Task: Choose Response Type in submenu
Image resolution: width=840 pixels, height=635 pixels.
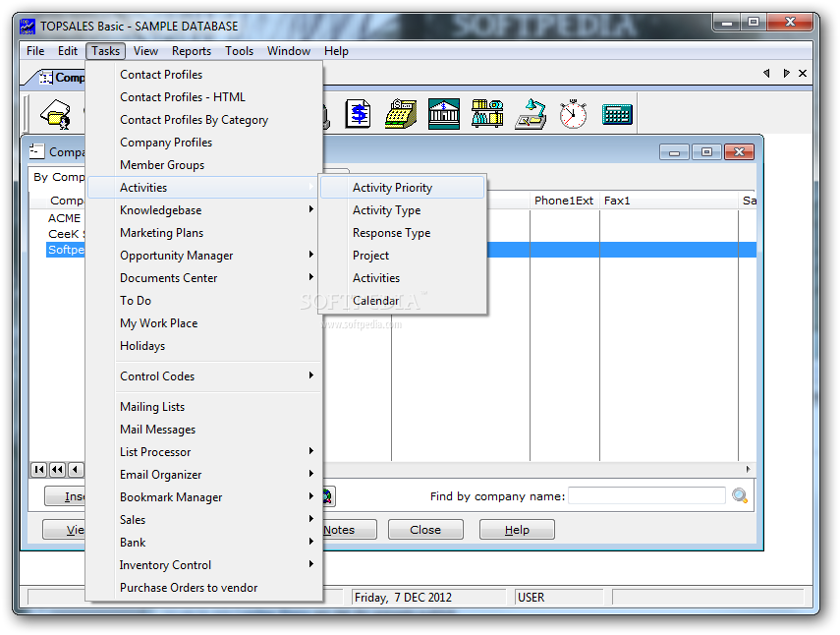Action: [403, 233]
